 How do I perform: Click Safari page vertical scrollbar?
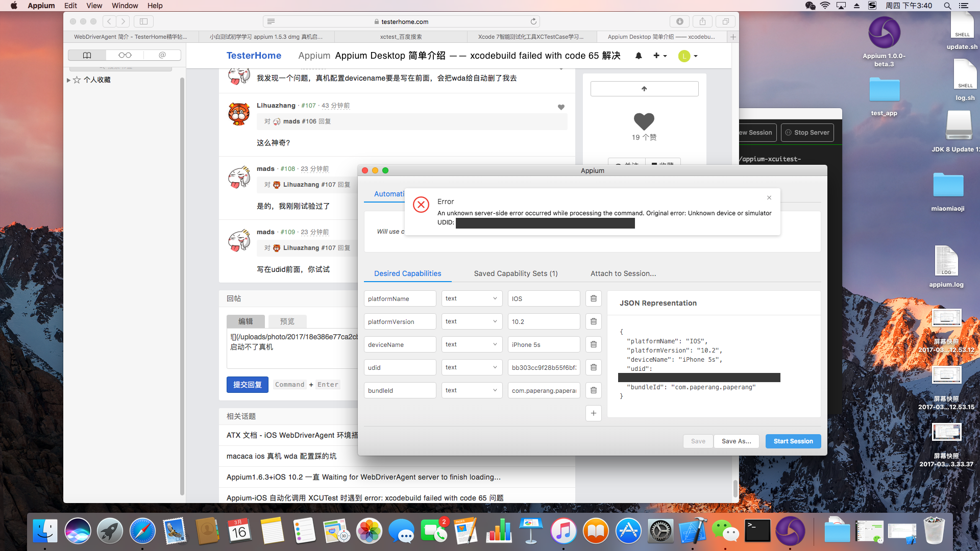pos(735,488)
